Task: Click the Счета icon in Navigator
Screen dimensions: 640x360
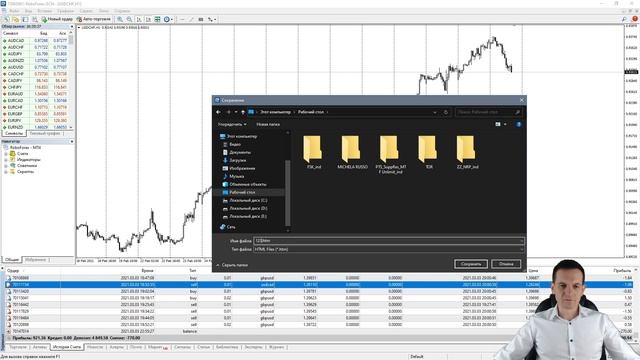Action: (13, 153)
